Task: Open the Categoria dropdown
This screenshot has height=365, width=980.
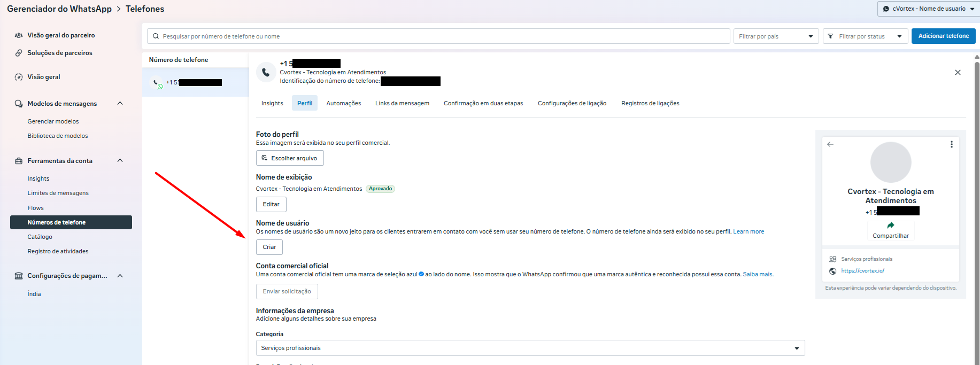Action: tap(530, 348)
